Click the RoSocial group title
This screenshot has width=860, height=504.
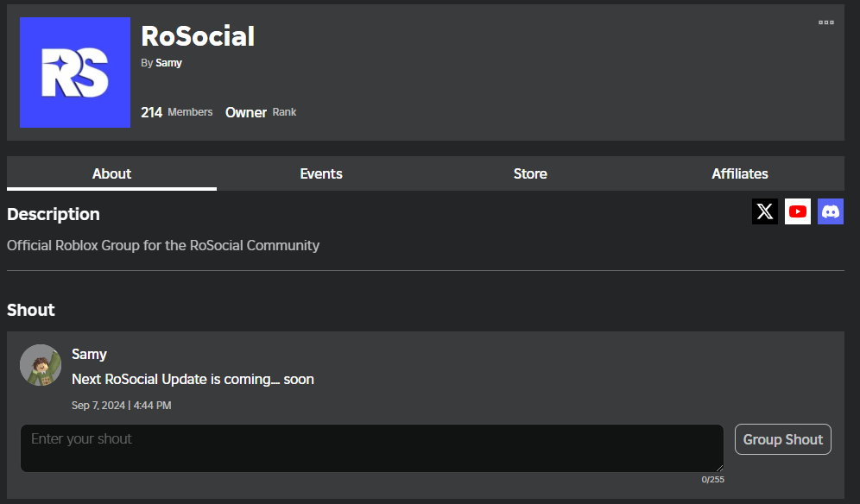198,36
